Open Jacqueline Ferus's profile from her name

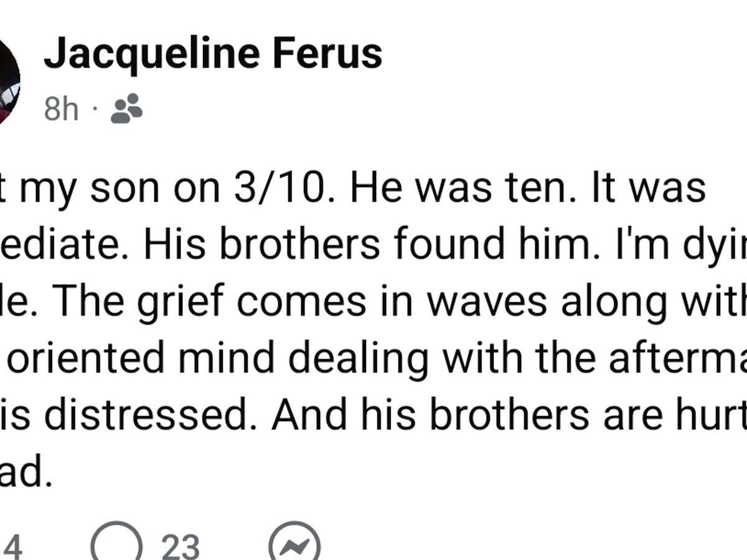click(213, 54)
